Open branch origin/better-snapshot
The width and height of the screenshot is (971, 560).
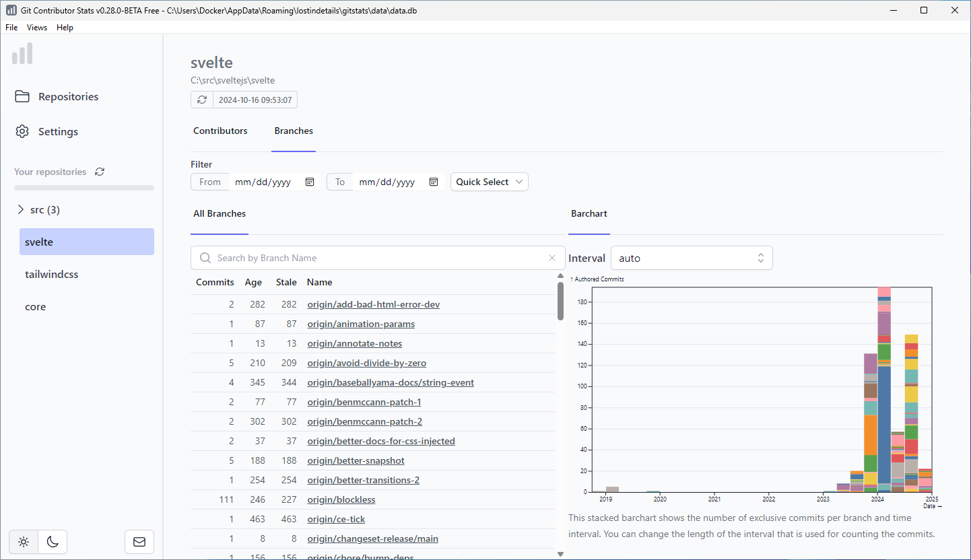click(356, 460)
